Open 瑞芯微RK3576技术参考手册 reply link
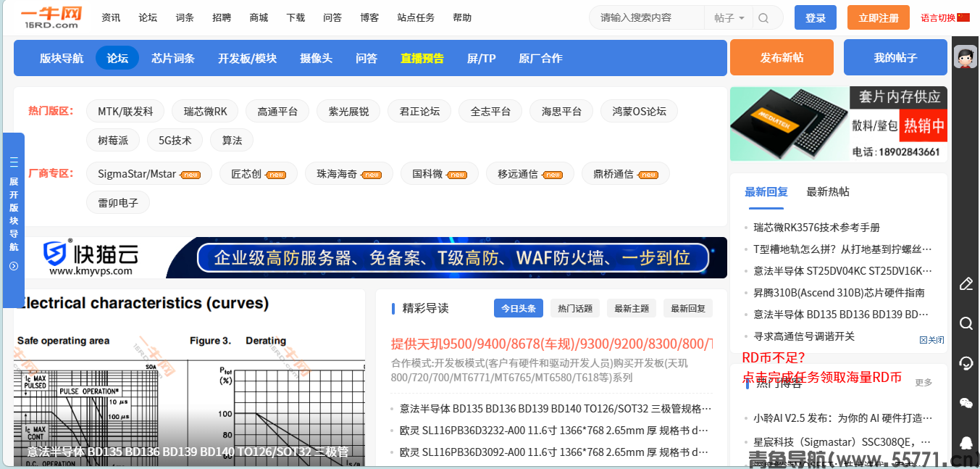This screenshot has height=469, width=980. click(x=816, y=228)
